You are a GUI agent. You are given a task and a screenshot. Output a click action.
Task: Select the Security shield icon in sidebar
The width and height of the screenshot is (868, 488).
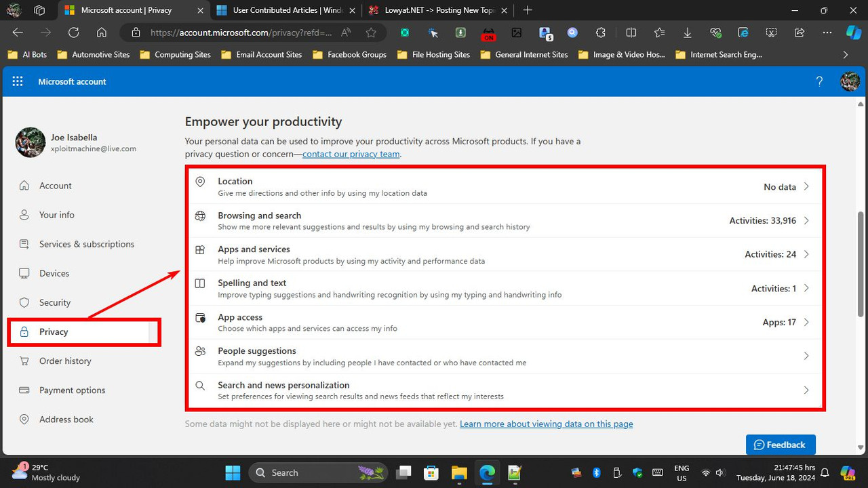pyautogui.click(x=24, y=302)
